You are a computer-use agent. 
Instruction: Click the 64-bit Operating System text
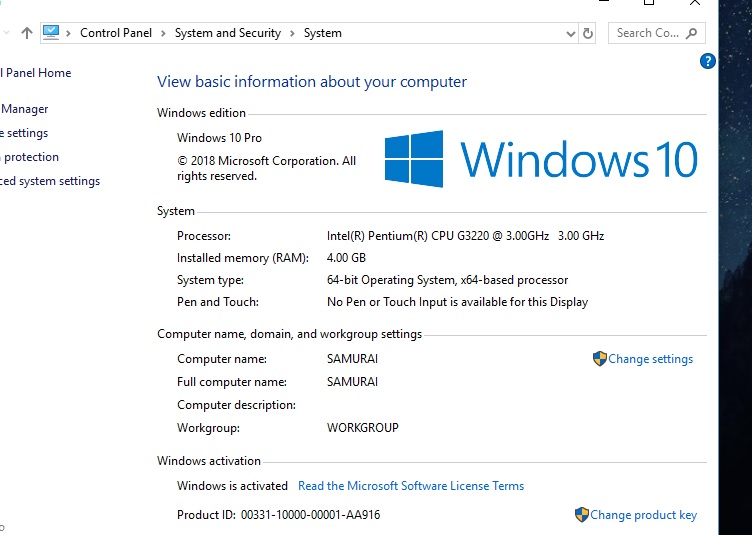tap(447, 280)
